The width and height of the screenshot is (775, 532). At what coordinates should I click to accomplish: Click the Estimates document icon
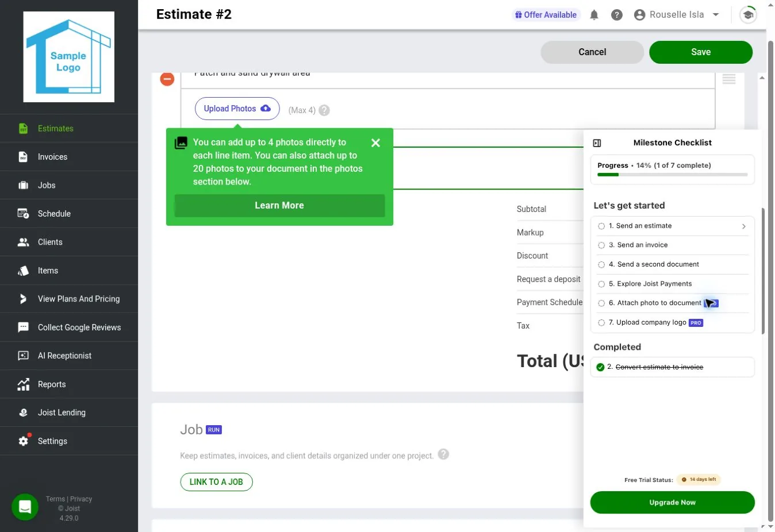click(x=23, y=128)
